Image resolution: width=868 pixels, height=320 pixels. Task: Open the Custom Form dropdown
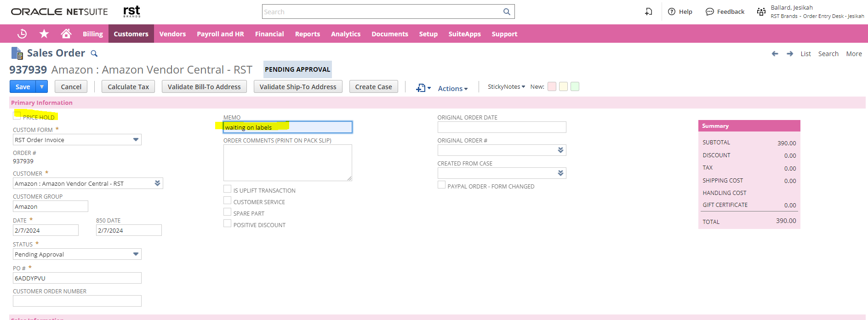coord(136,140)
